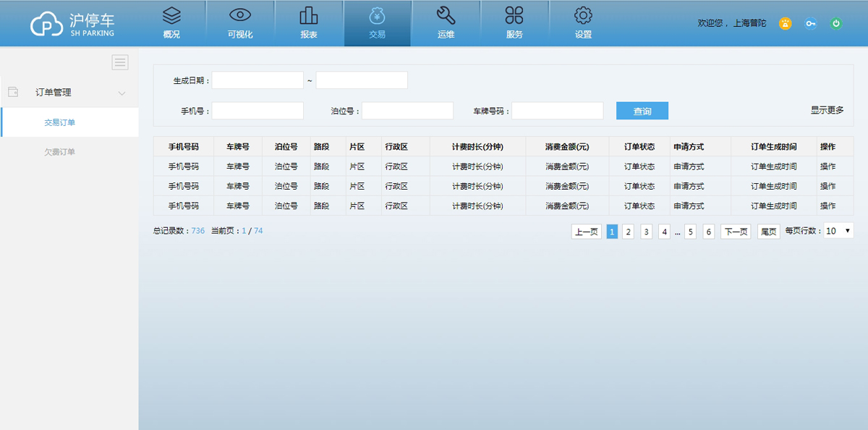Image resolution: width=868 pixels, height=430 pixels.
Task: Select the 交易 money bag icon
Action: click(377, 15)
